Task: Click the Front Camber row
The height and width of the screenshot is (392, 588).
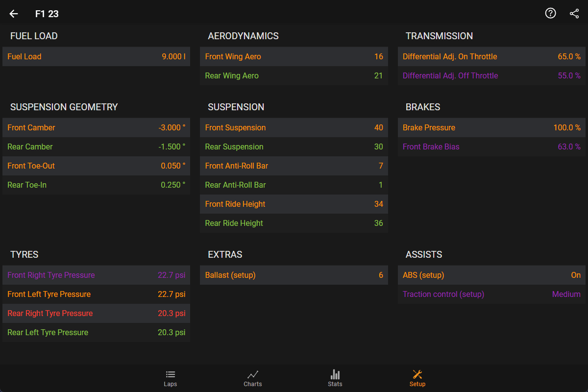Action: (96, 127)
